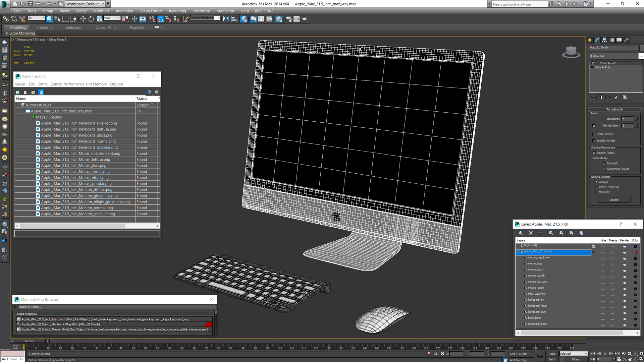Click the red color swatch of Apple_iMac layer

[x=635, y=252]
